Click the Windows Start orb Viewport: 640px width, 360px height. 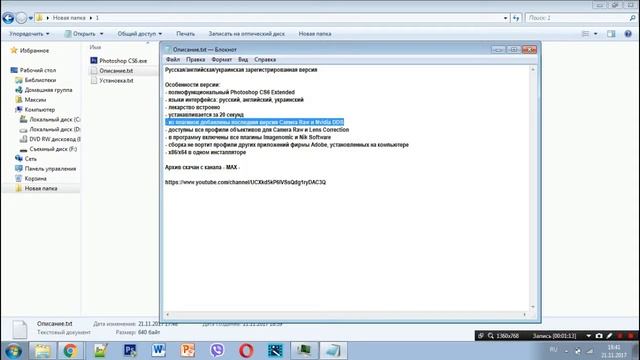tap(13, 351)
